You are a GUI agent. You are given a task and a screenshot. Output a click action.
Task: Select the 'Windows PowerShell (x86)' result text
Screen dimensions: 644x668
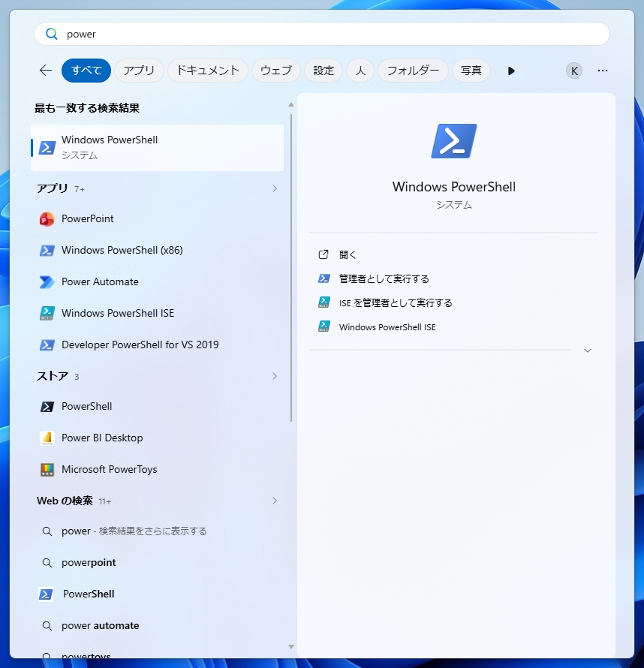pos(122,250)
